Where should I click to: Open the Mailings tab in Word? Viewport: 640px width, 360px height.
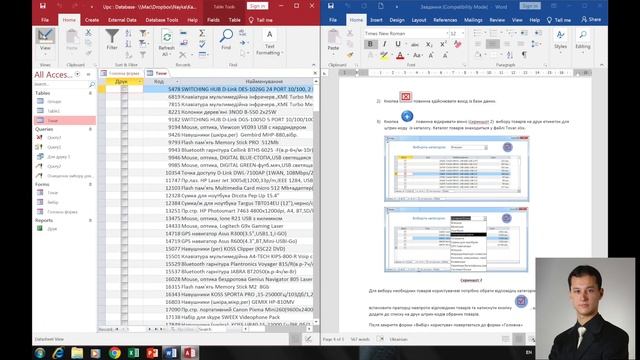click(x=473, y=20)
